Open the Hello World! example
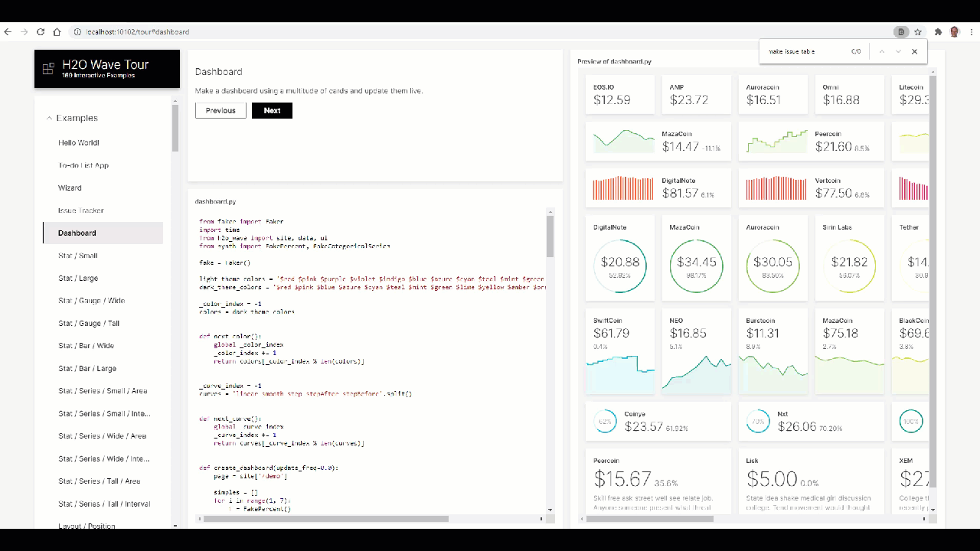The width and height of the screenshot is (980, 551). coord(80,142)
